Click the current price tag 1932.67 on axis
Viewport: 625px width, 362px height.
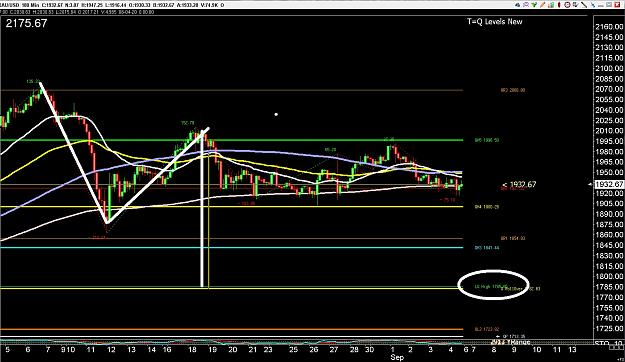tap(609, 184)
